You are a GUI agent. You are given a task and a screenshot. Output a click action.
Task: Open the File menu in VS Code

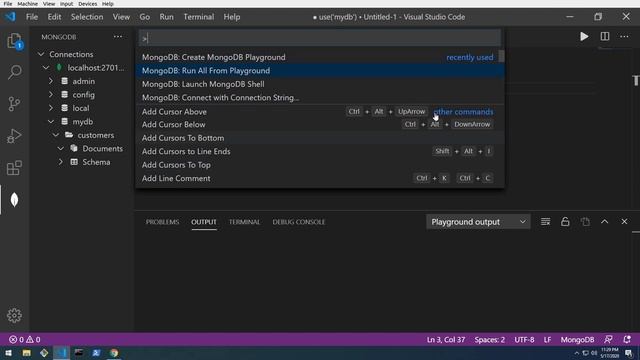pos(32,17)
